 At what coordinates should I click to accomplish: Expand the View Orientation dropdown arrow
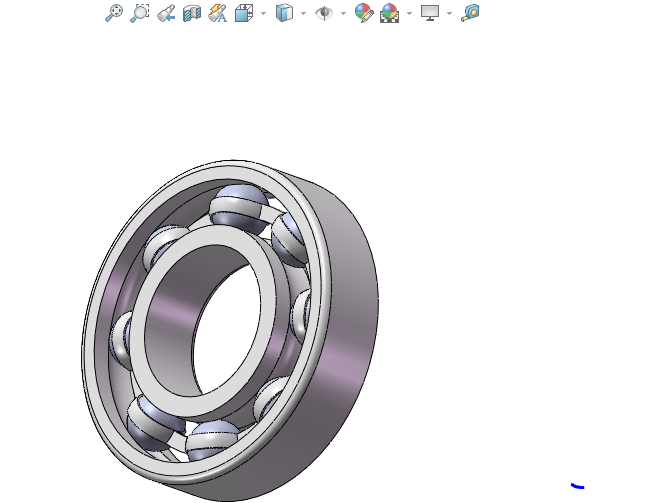click(x=263, y=13)
